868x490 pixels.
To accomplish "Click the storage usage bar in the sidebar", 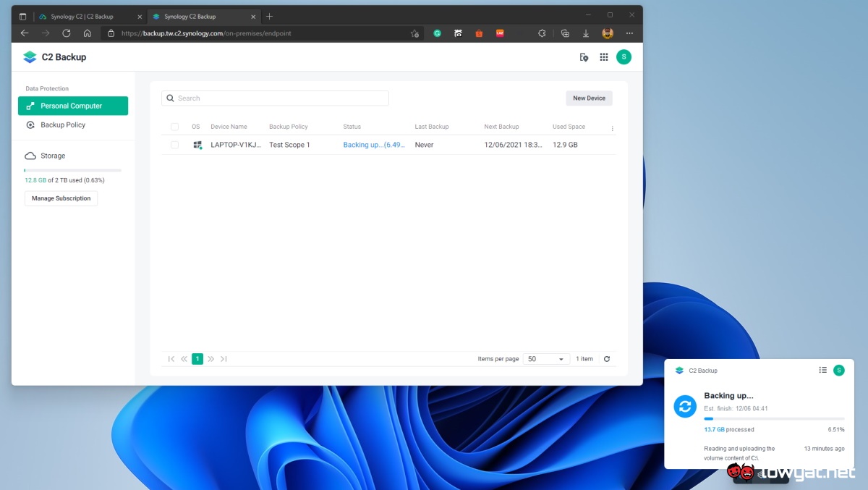I will 73,170.
